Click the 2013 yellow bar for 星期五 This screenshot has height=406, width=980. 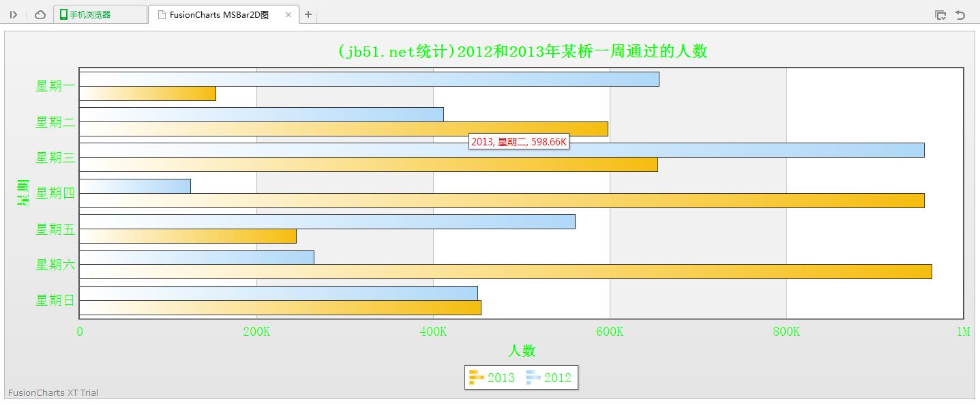tap(188, 236)
